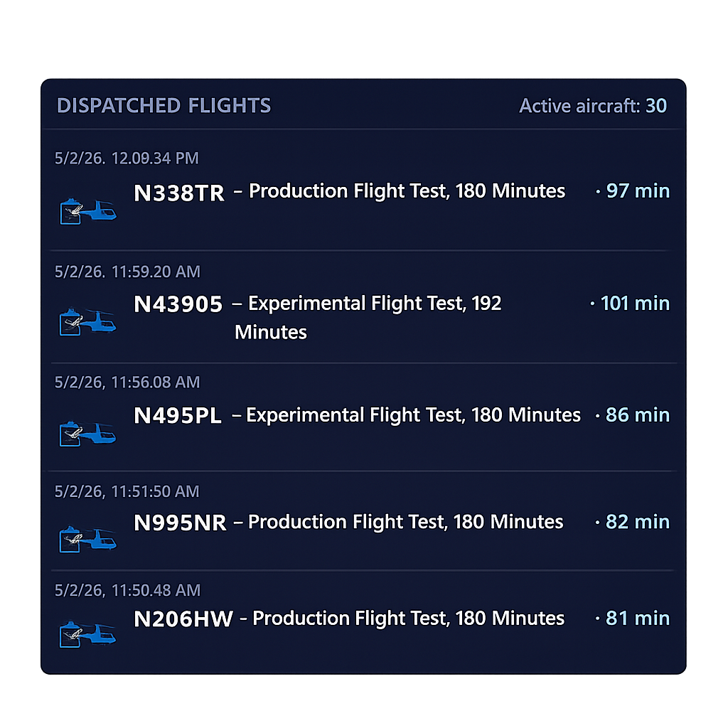This screenshot has height=728, width=728.
Task: Click the 86 min elapsed time
Action: point(638,415)
